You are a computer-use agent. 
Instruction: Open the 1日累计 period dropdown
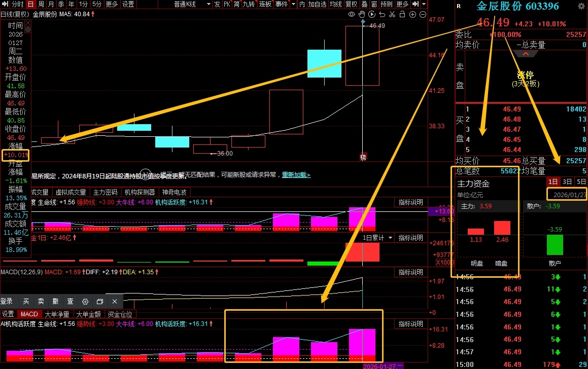[x=377, y=238]
